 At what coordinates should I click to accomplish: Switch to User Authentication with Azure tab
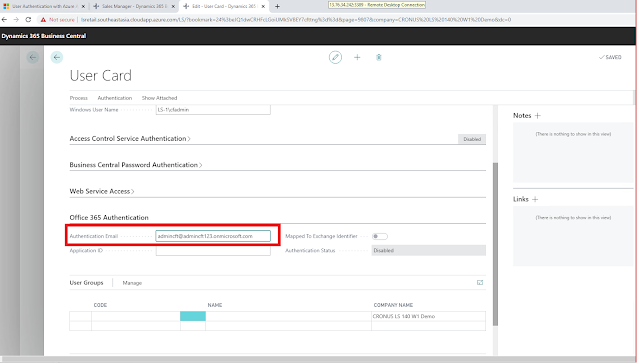(x=44, y=7)
